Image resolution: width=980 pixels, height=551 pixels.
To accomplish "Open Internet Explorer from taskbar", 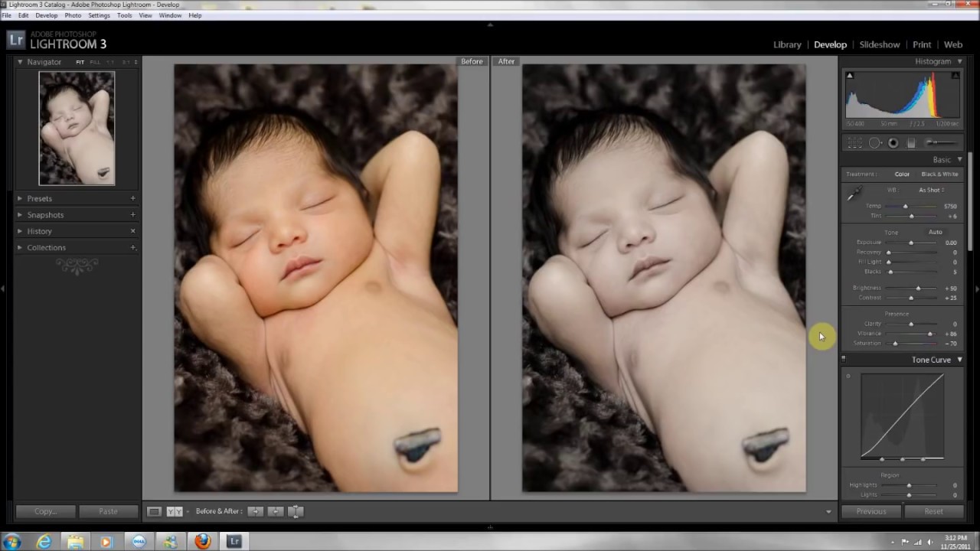I will tap(44, 542).
